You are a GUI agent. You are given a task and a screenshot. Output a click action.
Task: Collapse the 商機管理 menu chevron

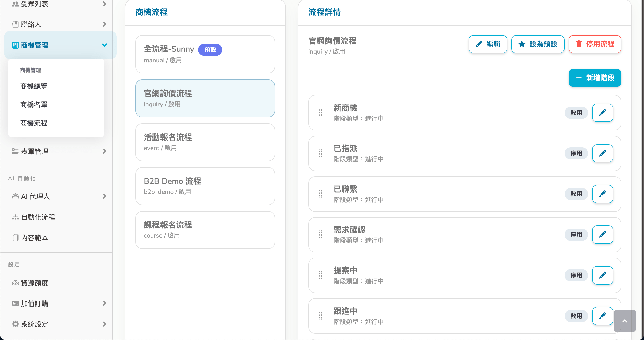pos(105,45)
